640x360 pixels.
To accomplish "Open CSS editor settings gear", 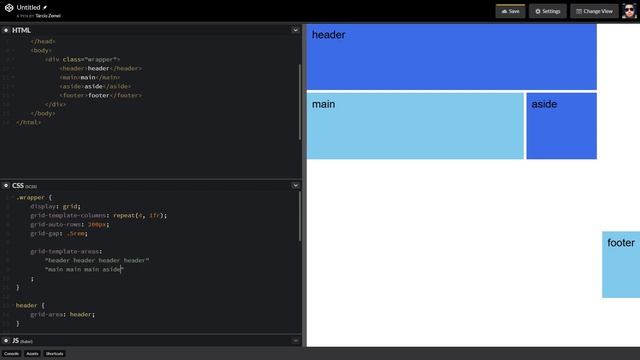I will pyautogui.click(x=6, y=186).
